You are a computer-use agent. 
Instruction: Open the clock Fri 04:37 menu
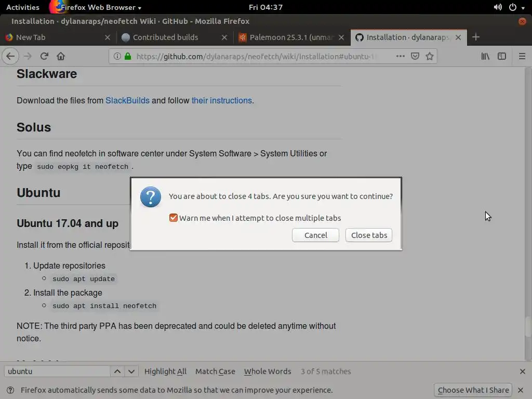(x=265, y=7)
